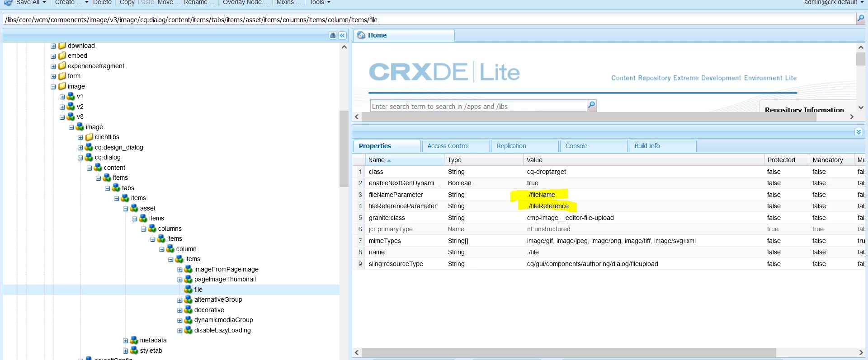Collapse the asset node

tap(126, 209)
